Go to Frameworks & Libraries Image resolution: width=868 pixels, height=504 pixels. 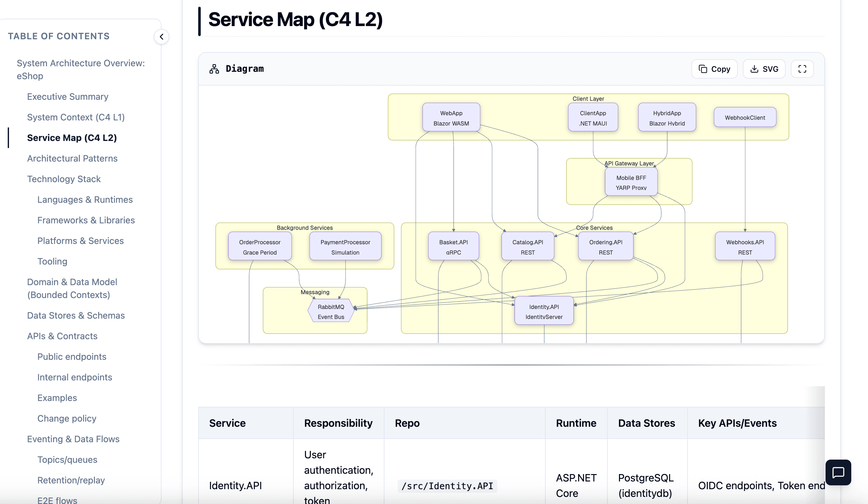(86, 220)
